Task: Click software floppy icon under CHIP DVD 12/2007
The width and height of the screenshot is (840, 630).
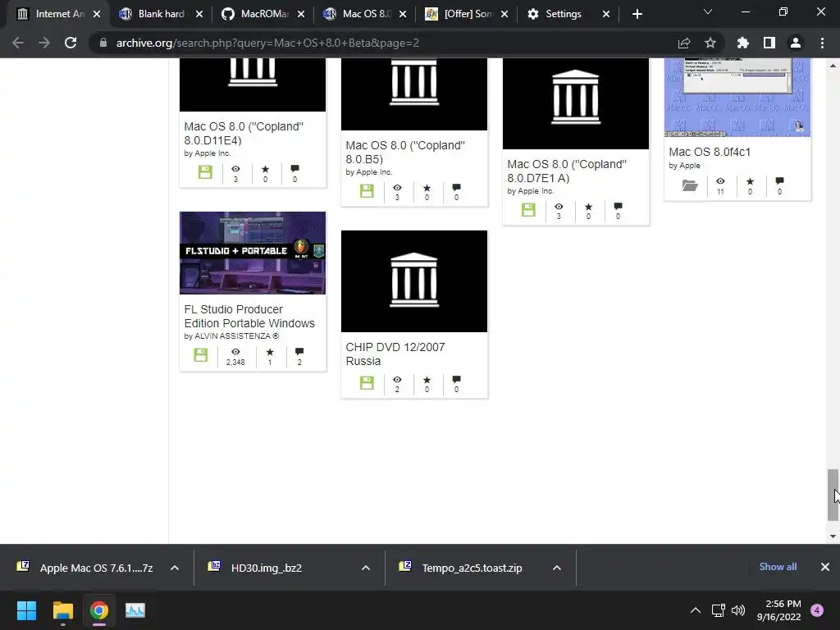Action: click(x=367, y=382)
